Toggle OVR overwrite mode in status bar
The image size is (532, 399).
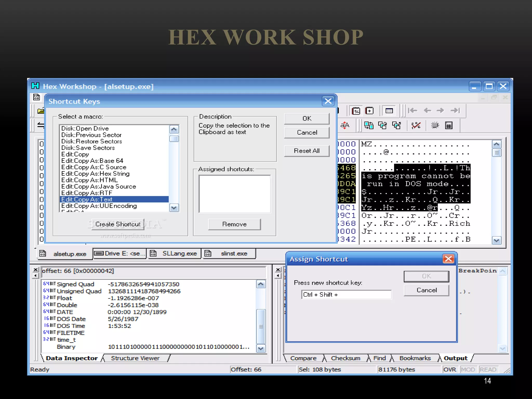(450, 369)
